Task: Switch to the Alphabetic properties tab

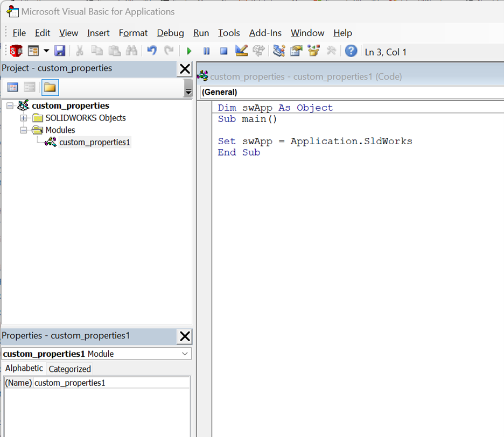Action: (24, 368)
